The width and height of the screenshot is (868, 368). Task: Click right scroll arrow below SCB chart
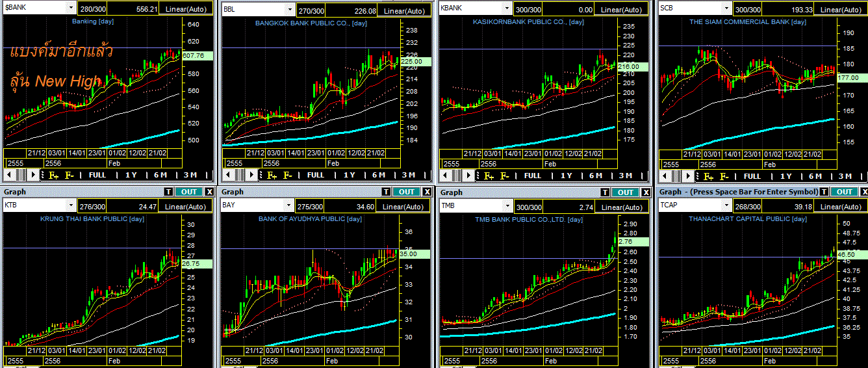tap(689, 176)
